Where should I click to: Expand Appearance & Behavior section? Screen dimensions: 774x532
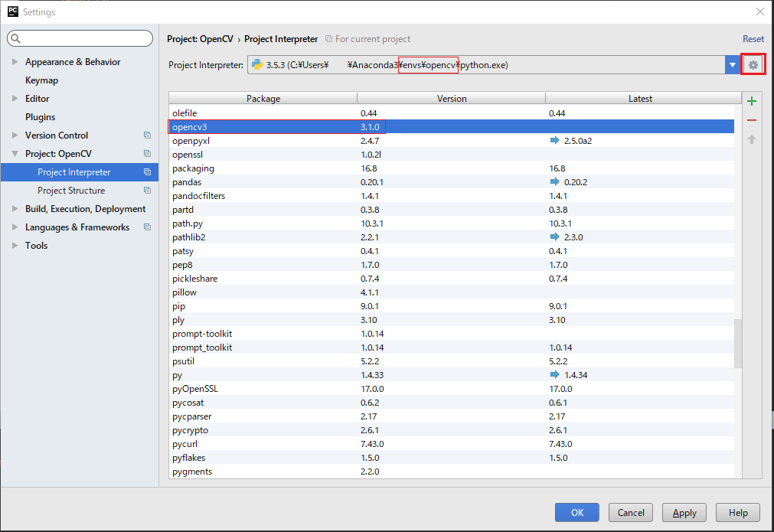coord(15,62)
